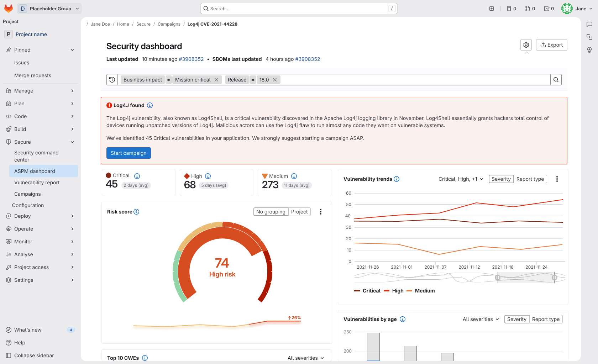This screenshot has height=364, width=598.
Task: Show info icon beside Critical count
Action: pyautogui.click(x=137, y=176)
